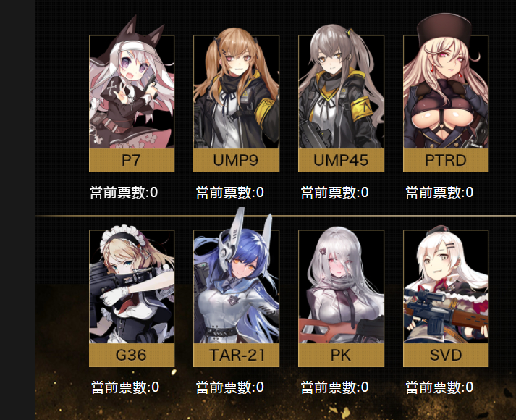The height and width of the screenshot is (420, 516).
Task: Select the P7 character portrait
Action: point(132,91)
